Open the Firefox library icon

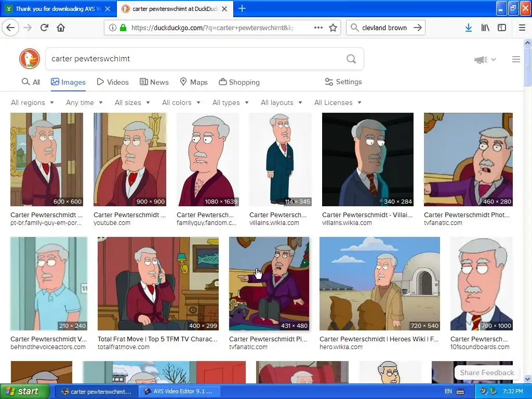click(485, 28)
